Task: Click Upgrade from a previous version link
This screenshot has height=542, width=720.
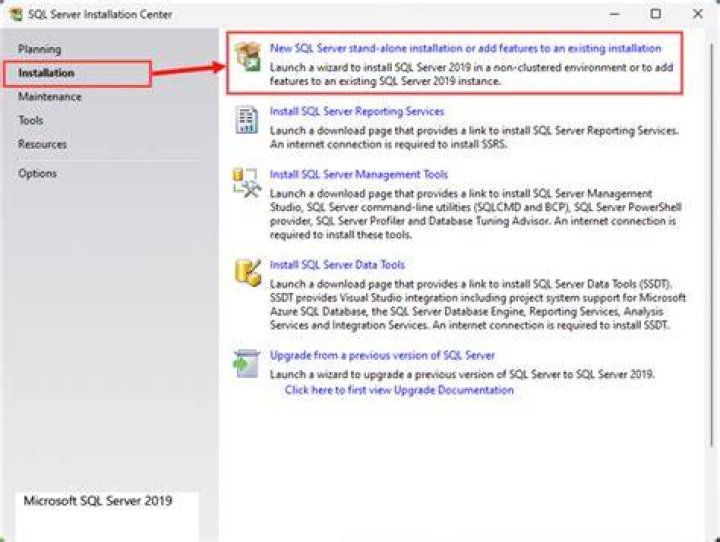Action: click(x=382, y=356)
